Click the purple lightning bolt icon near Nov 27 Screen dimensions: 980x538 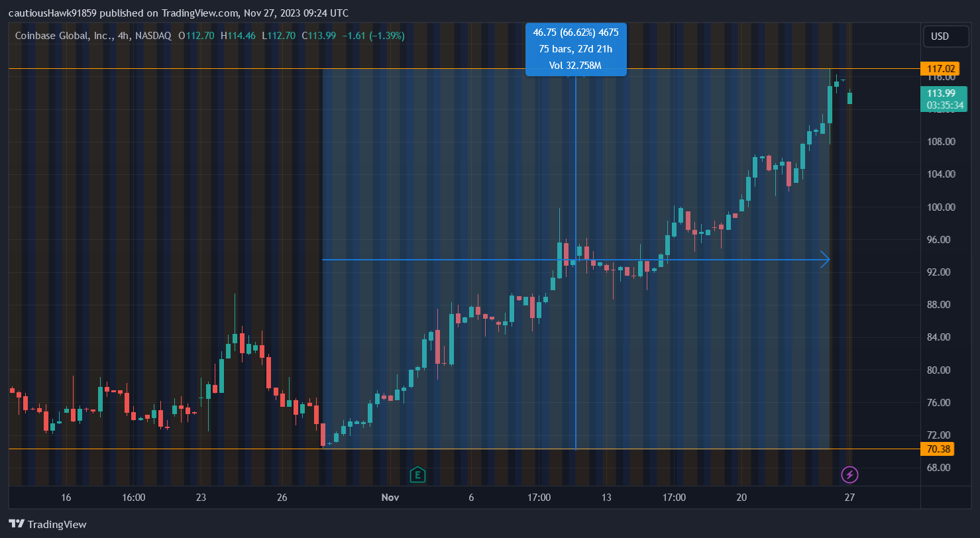[x=849, y=474]
